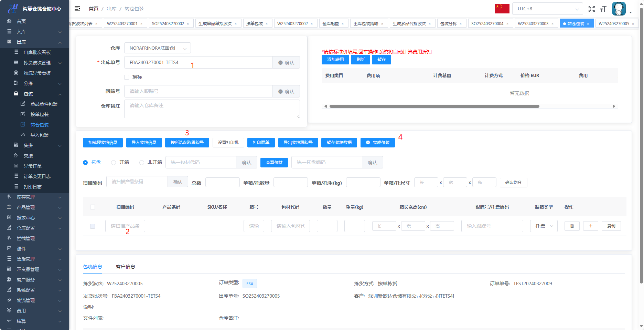Enable the 换标 checkbox
This screenshot has width=644, height=330.
coord(127,77)
